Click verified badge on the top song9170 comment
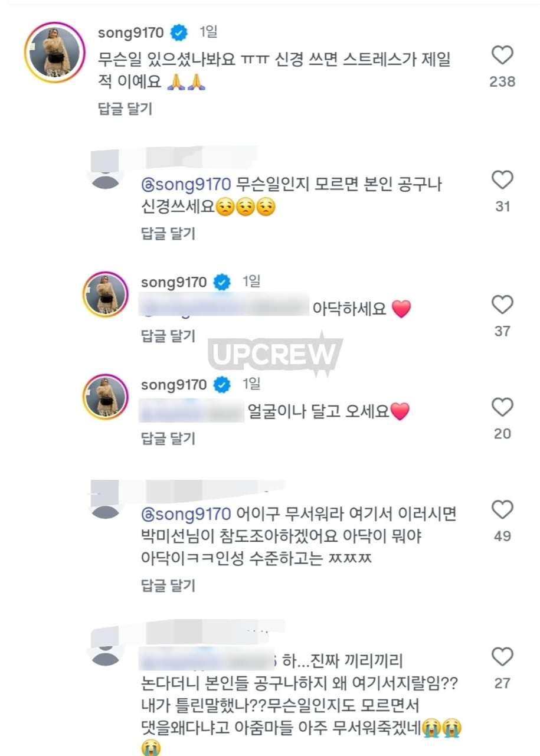Screen dimensions: 540x756 [179, 33]
